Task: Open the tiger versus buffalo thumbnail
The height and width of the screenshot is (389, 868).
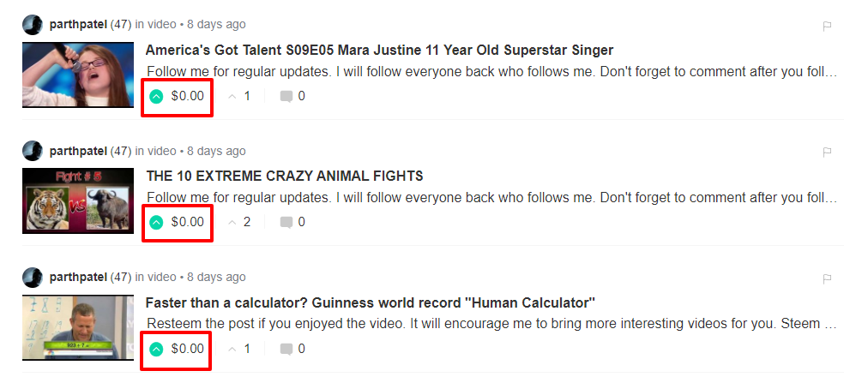Action: 78,201
